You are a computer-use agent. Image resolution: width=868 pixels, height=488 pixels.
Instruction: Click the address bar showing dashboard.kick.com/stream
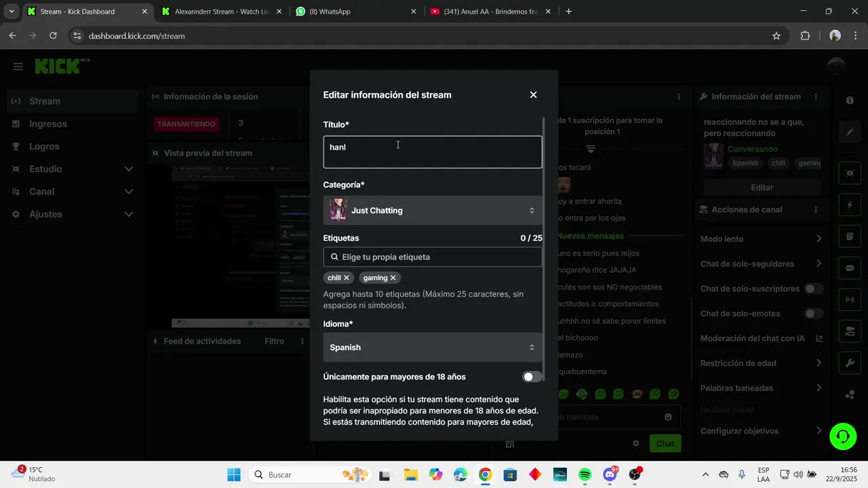[427, 36]
